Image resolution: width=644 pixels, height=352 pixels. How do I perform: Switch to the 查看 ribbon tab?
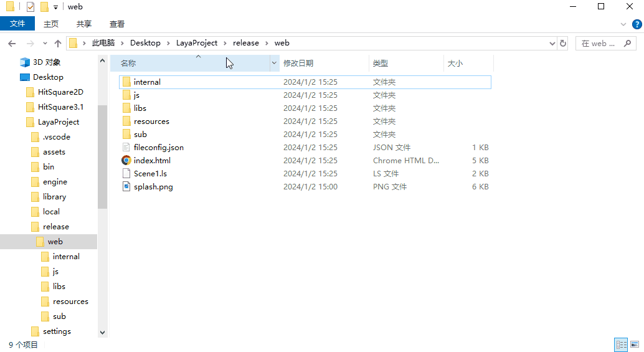117,24
